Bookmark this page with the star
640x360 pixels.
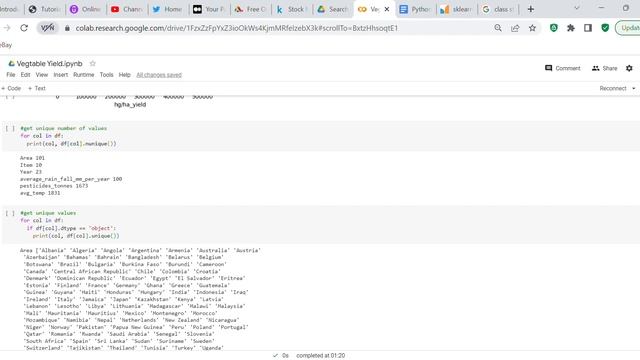tap(532, 28)
